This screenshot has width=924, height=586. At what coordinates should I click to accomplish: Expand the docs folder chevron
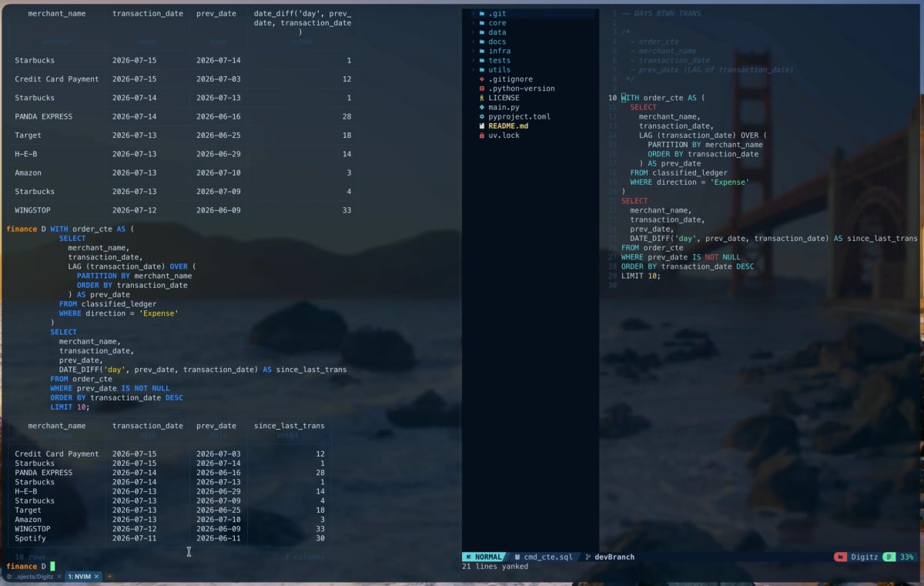point(473,42)
